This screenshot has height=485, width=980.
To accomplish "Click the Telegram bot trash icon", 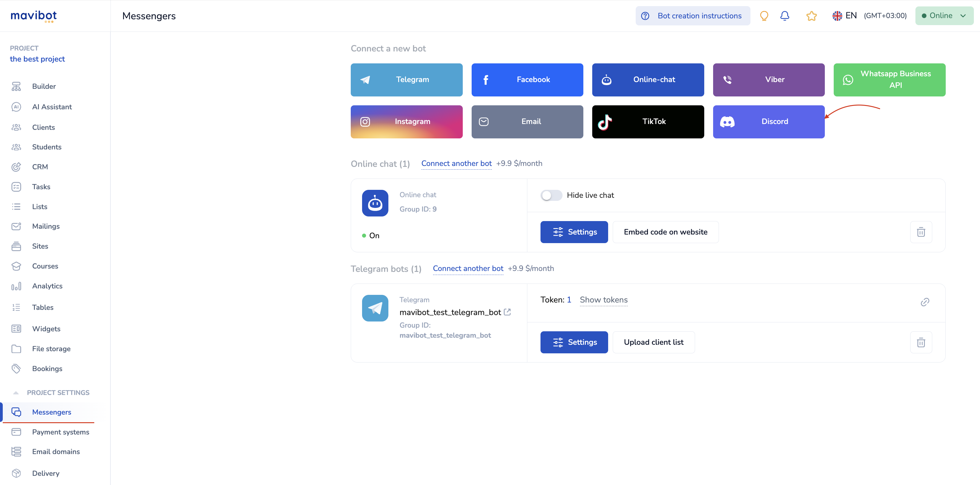I will click(x=921, y=342).
